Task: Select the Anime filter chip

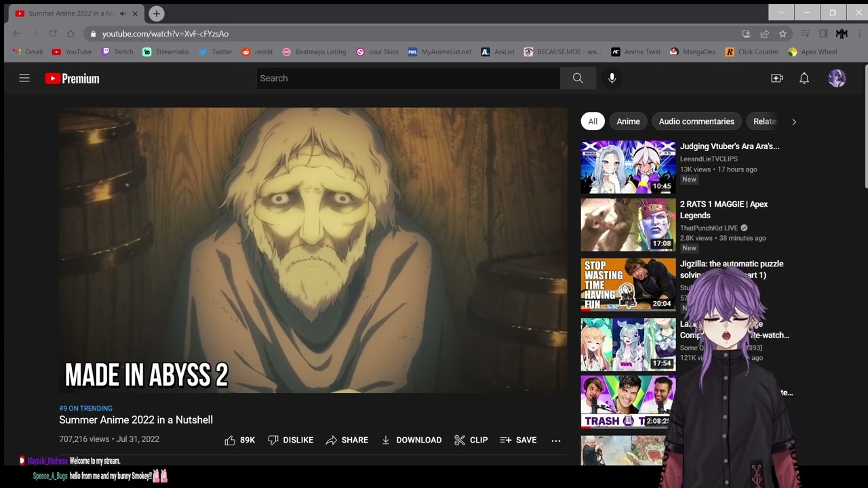Action: (628, 121)
